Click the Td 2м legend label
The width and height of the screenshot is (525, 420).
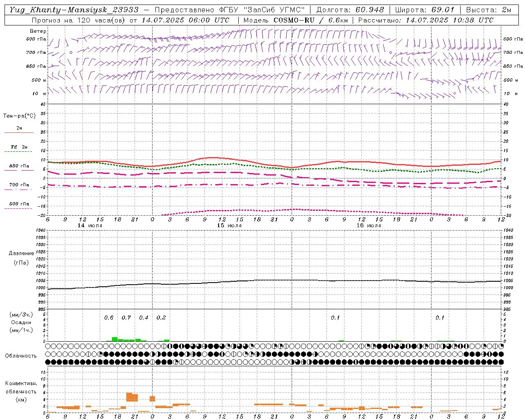click(19, 147)
